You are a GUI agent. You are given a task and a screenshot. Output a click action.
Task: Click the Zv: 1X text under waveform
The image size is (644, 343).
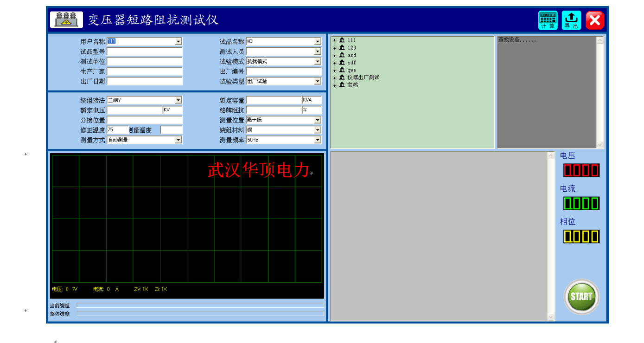click(x=141, y=289)
